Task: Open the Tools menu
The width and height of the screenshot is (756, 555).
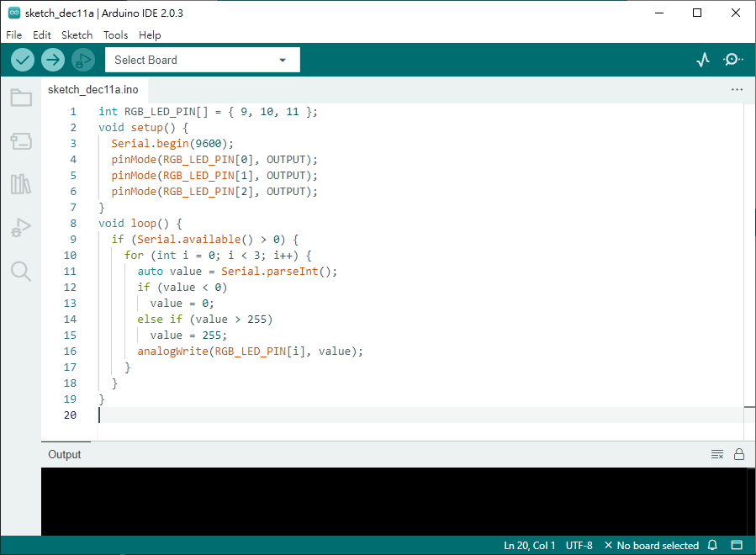Action: click(x=115, y=35)
